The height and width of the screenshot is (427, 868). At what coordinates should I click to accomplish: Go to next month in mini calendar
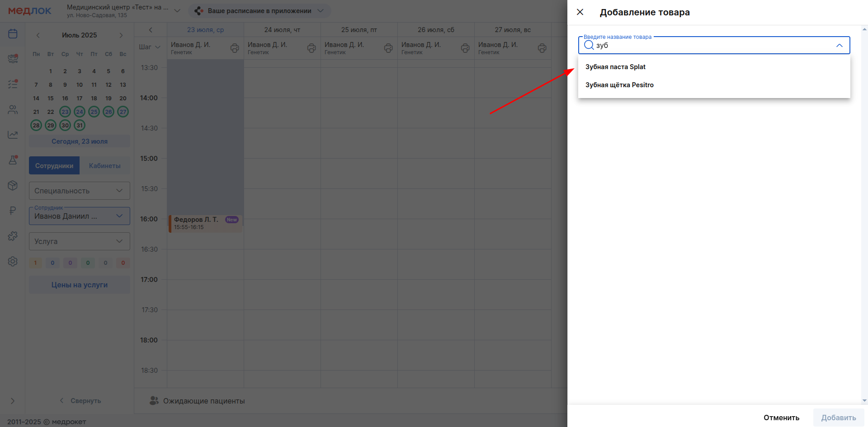click(121, 35)
